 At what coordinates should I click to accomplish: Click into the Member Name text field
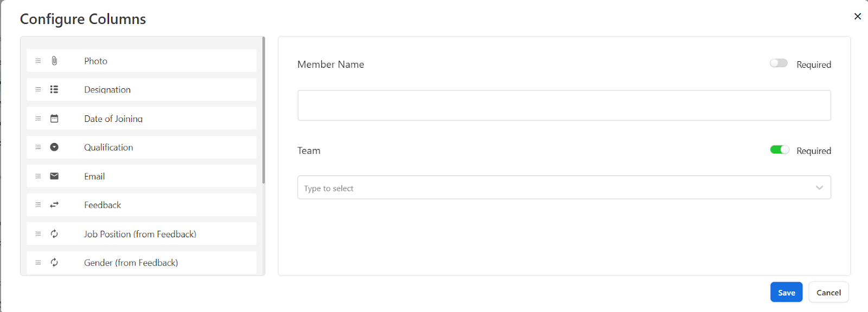click(x=564, y=105)
